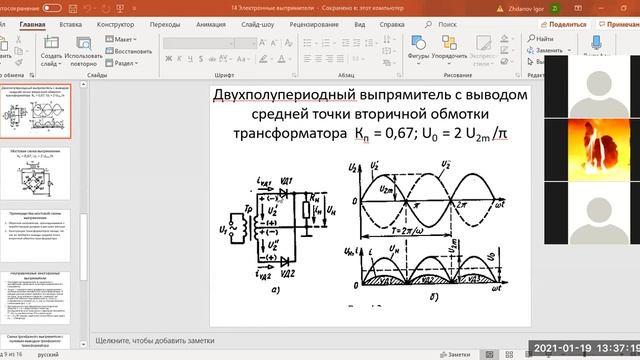Screen dimensions: 640x360
Task: Click the font color A icon
Action: pos(282,59)
